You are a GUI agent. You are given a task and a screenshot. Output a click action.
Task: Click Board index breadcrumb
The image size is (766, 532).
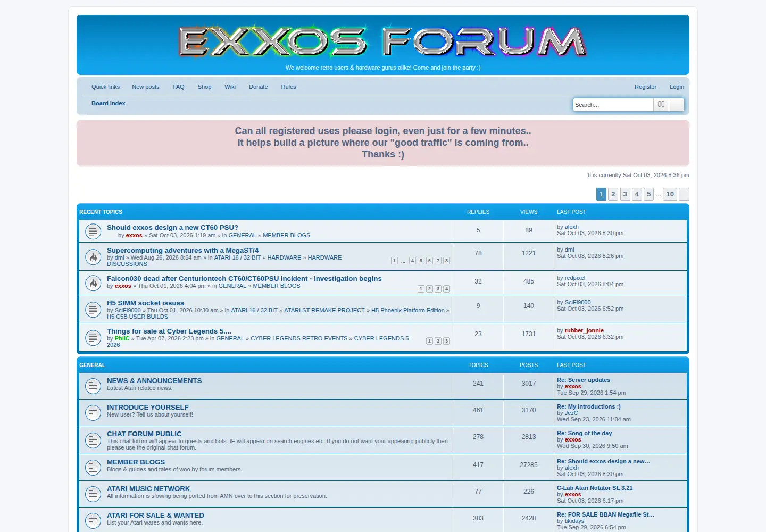point(109,103)
